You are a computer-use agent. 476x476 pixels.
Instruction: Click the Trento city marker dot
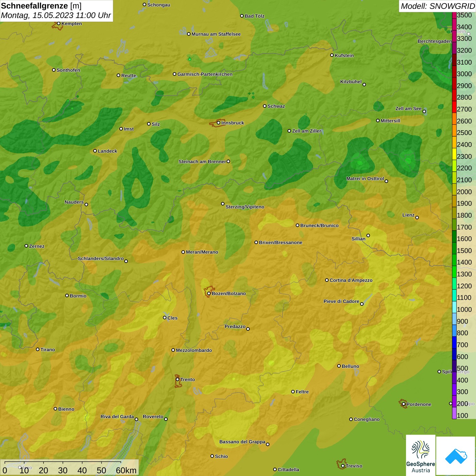[177, 379]
